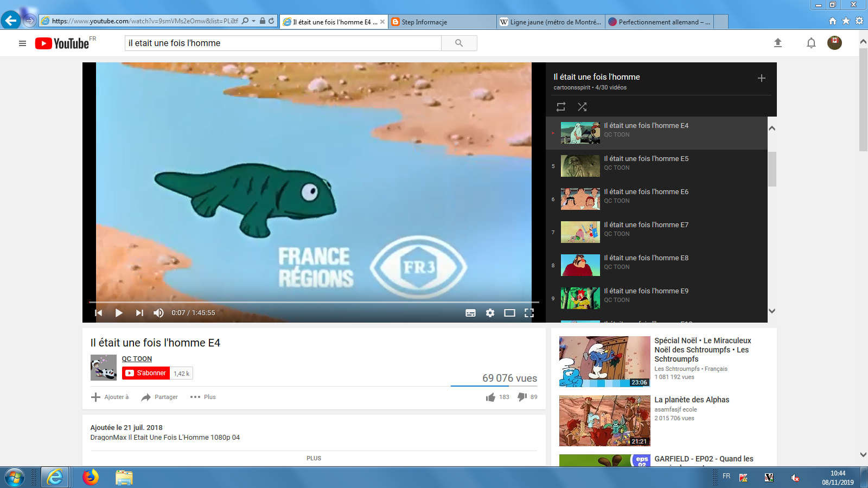This screenshot has height=488, width=868.
Task: Select playlist item Il était une fois l'homme E6
Action: click(x=656, y=199)
